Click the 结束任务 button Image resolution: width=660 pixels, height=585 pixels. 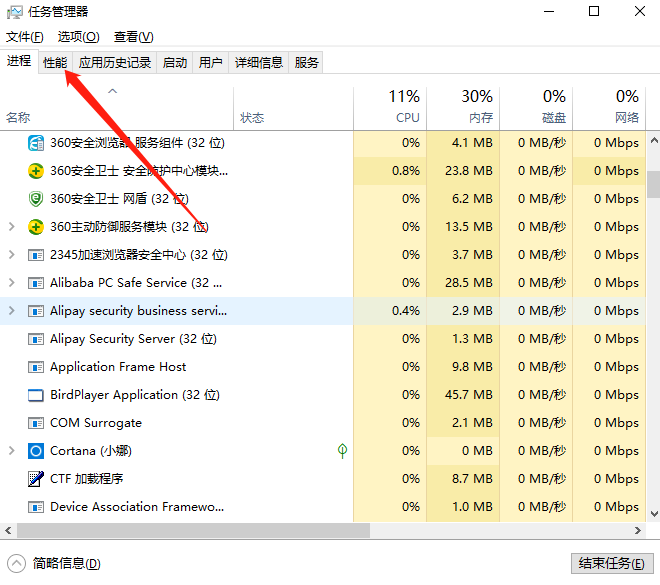tap(612, 563)
